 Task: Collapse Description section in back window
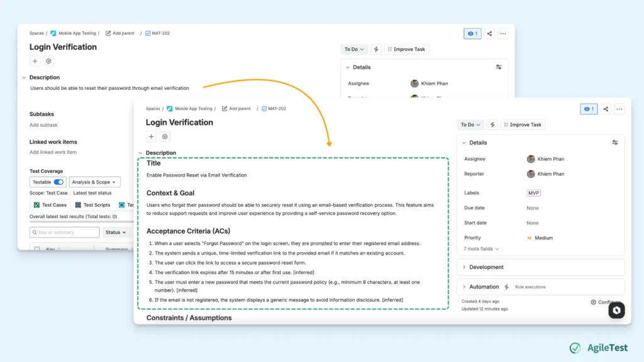[25, 77]
